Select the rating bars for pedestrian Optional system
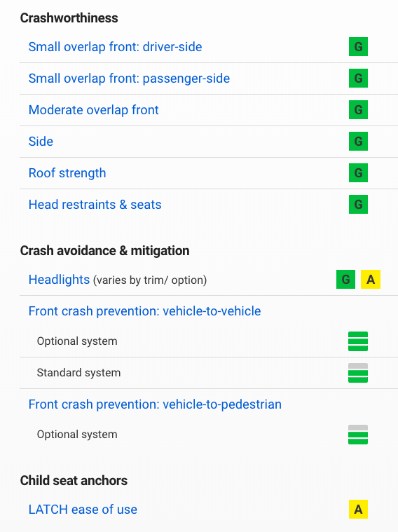The width and height of the screenshot is (398, 532). pos(358,435)
